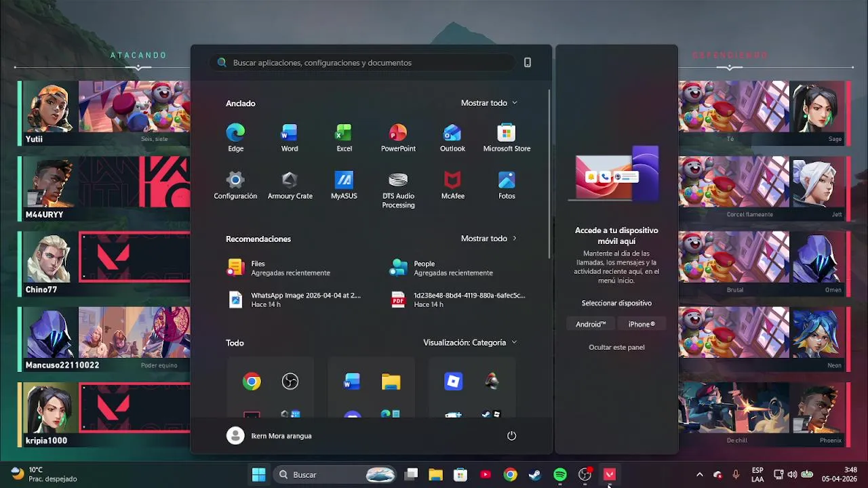Select Mancuso22110022 player card

104,339
